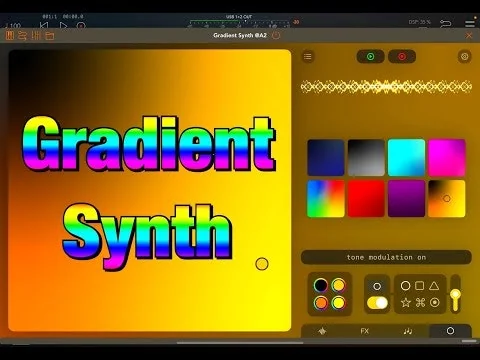Choose the star shape
This screenshot has width=480, height=360.
[405, 302]
